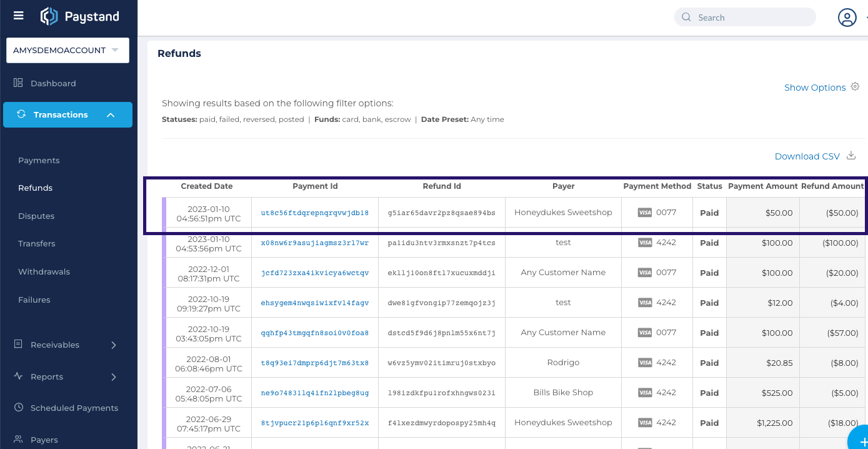The height and width of the screenshot is (449, 868).
Task: Open payment ut8c56ftdqrepnqrqvwjdb18
Action: [x=315, y=213]
